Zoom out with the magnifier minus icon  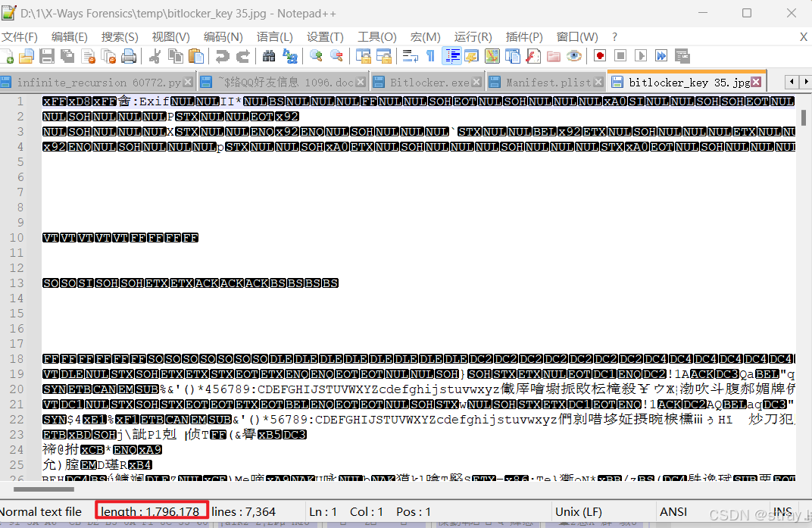point(336,56)
